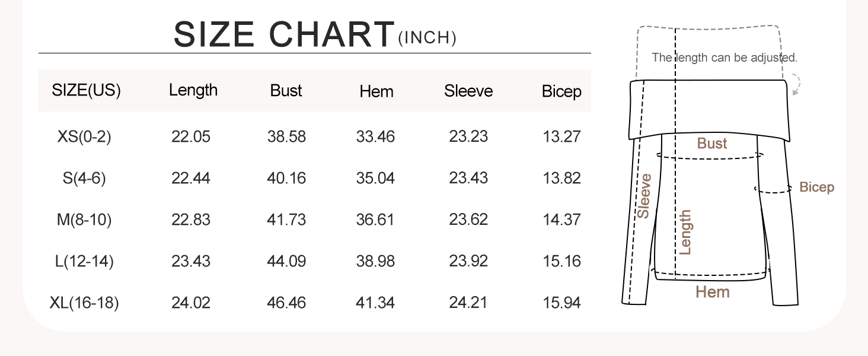
Task: Click the Sleeve column header
Action: point(468,91)
